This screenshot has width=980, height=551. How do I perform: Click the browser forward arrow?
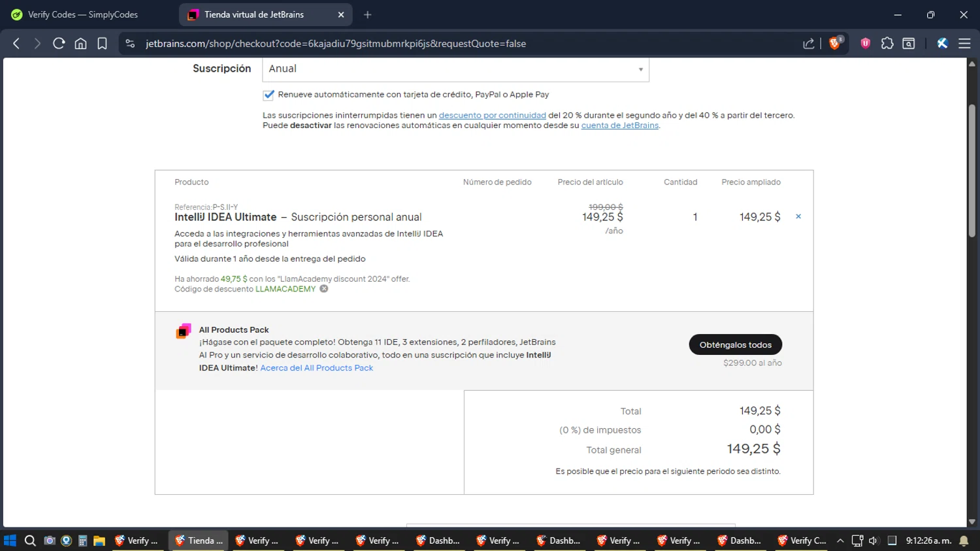point(37,43)
